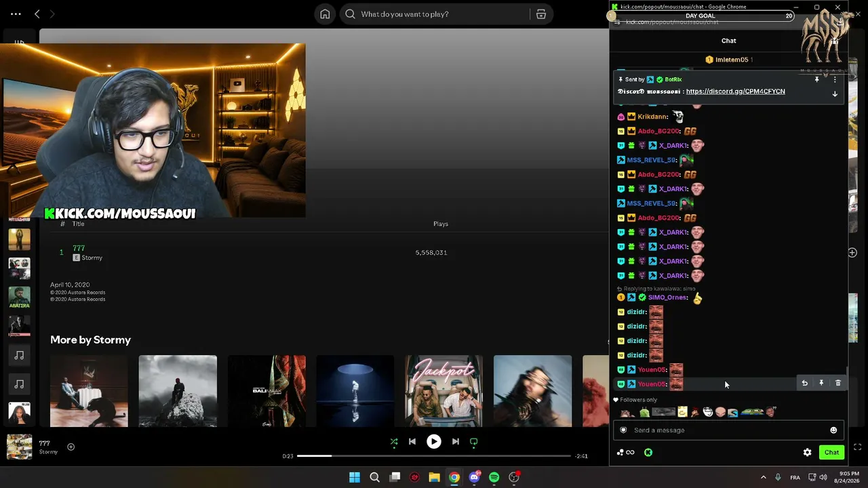Pin Youen05's chat message
The width and height of the screenshot is (868, 488).
[821, 384]
